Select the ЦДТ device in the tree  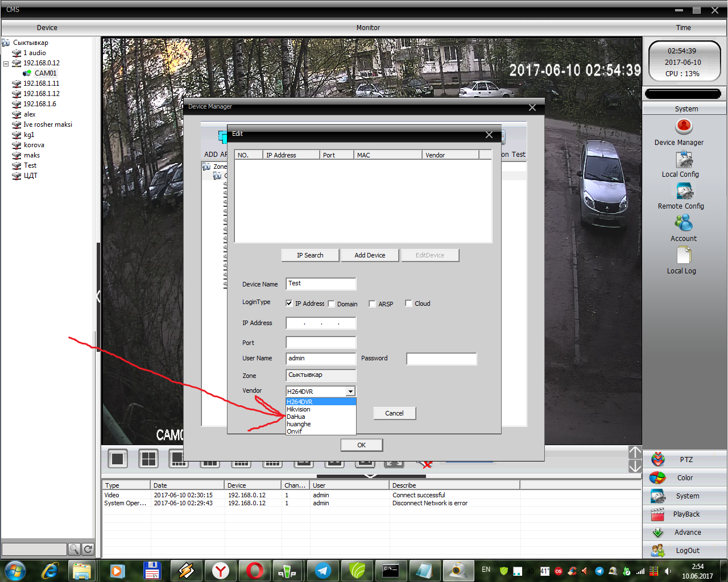(x=30, y=176)
